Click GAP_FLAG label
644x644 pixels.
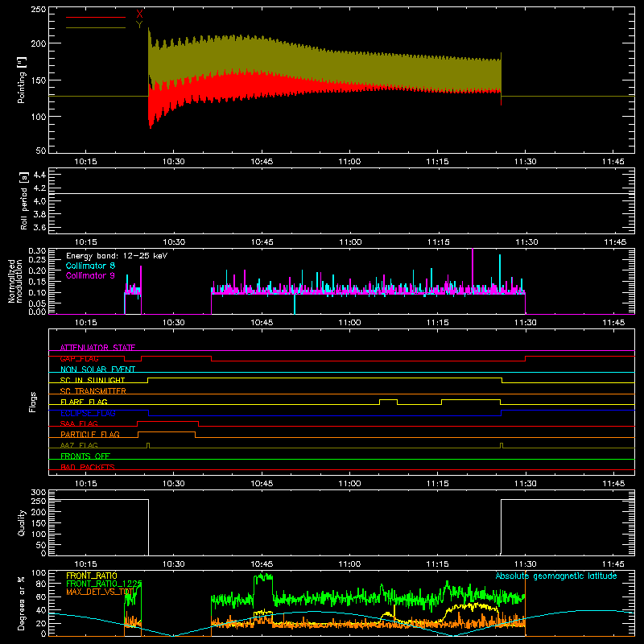point(79,358)
